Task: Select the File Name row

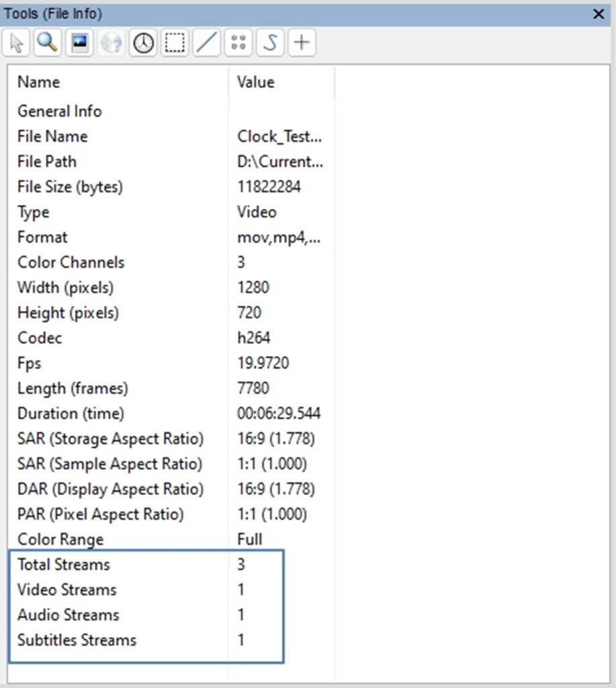Action: coord(171,136)
